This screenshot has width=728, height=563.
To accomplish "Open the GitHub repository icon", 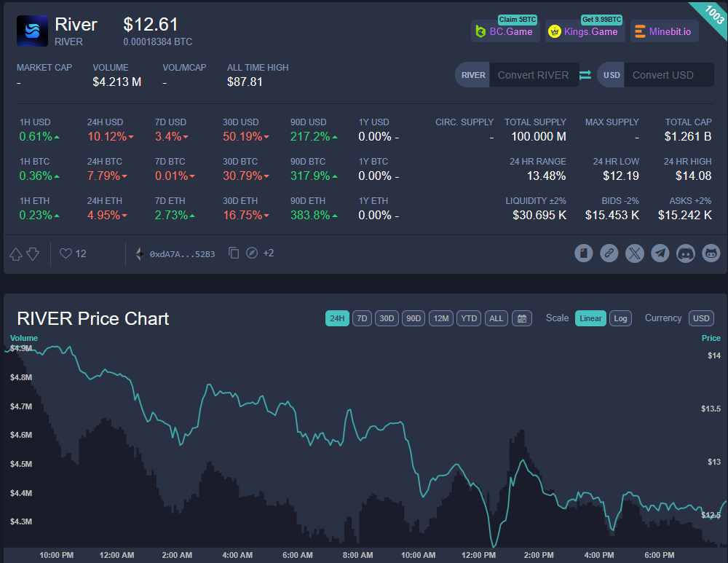I will [711, 253].
